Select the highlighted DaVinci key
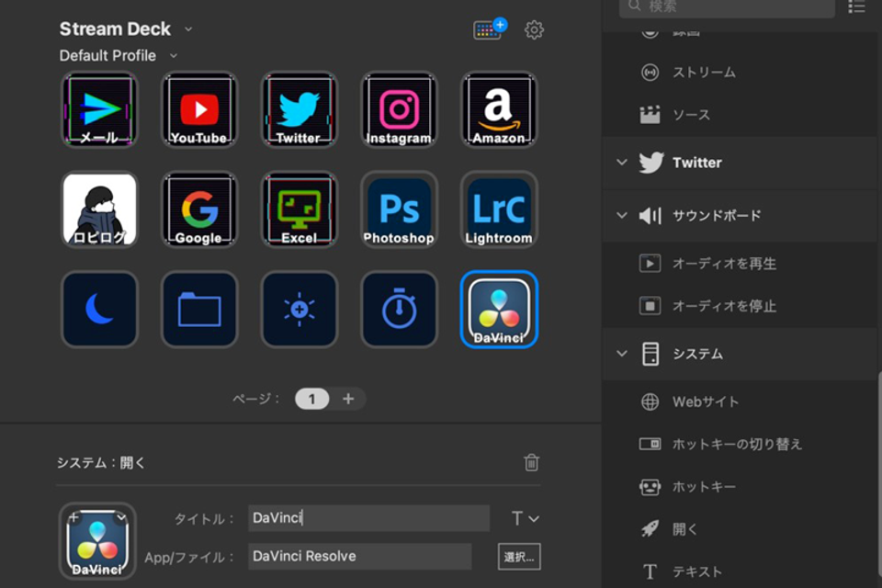The image size is (882, 588). 499,310
